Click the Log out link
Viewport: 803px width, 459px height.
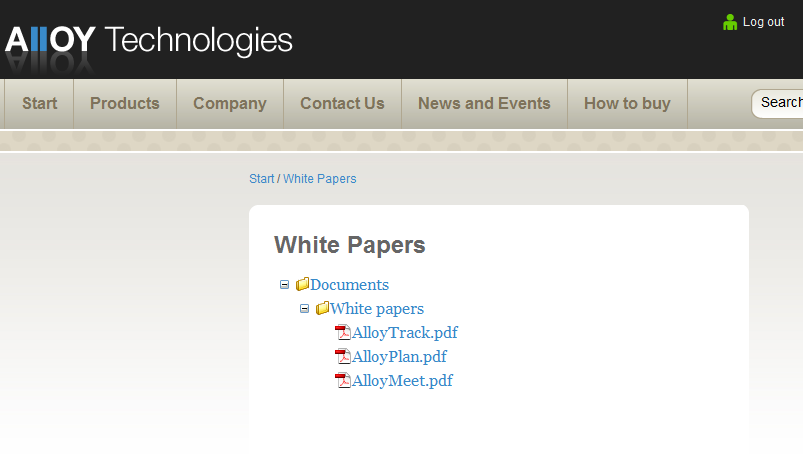click(763, 22)
